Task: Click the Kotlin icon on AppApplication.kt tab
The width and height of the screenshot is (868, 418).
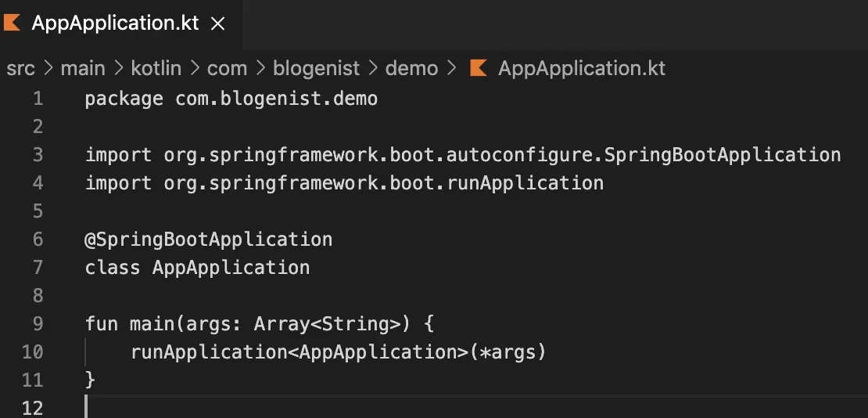Action: 13,23
